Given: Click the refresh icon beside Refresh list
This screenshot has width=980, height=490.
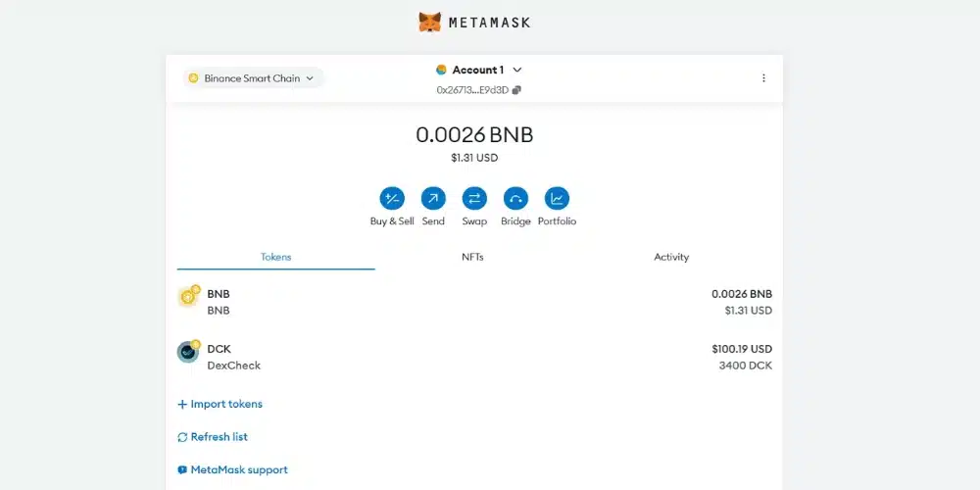Looking at the screenshot, I should click(182, 437).
